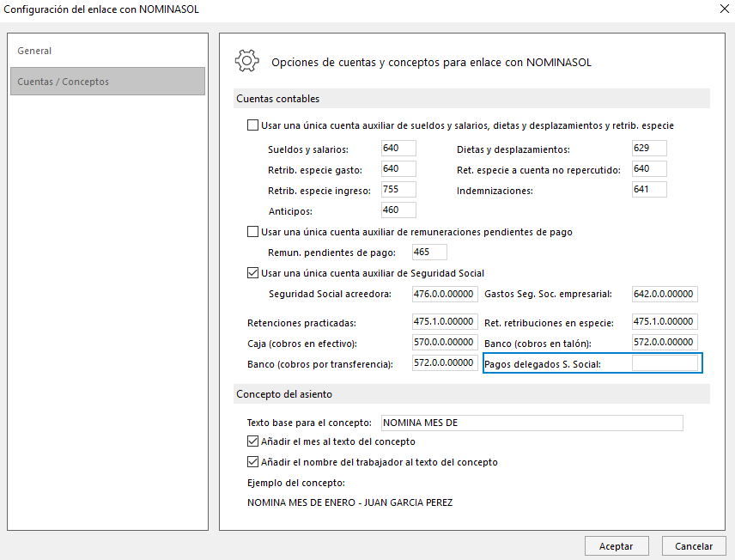Screen dimensions: 735x560
Task: Focus the Caja (cobros en efectivo) field
Action: [x=445, y=342]
